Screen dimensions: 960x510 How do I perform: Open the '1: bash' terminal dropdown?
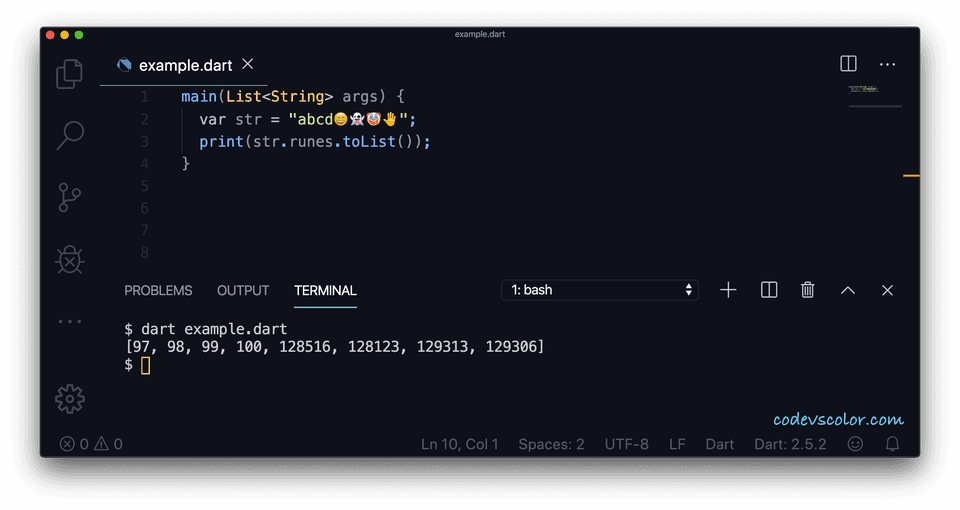click(x=600, y=290)
